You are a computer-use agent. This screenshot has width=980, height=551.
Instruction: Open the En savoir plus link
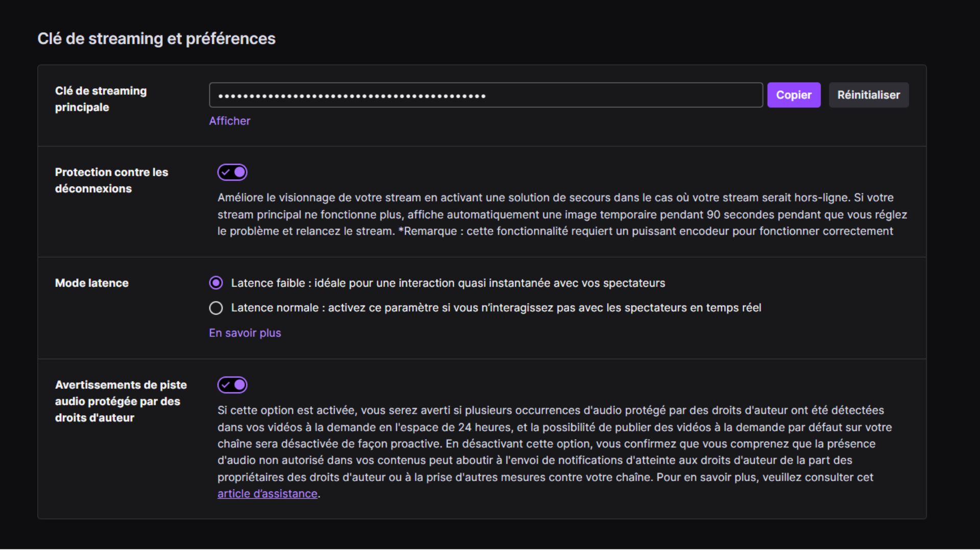244,333
